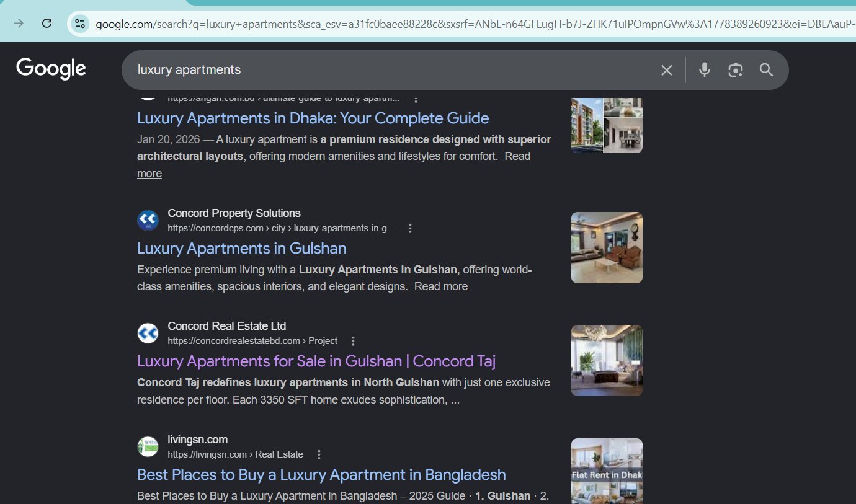
Task: Open the Concord Property Solutions favicon
Action: point(148,221)
